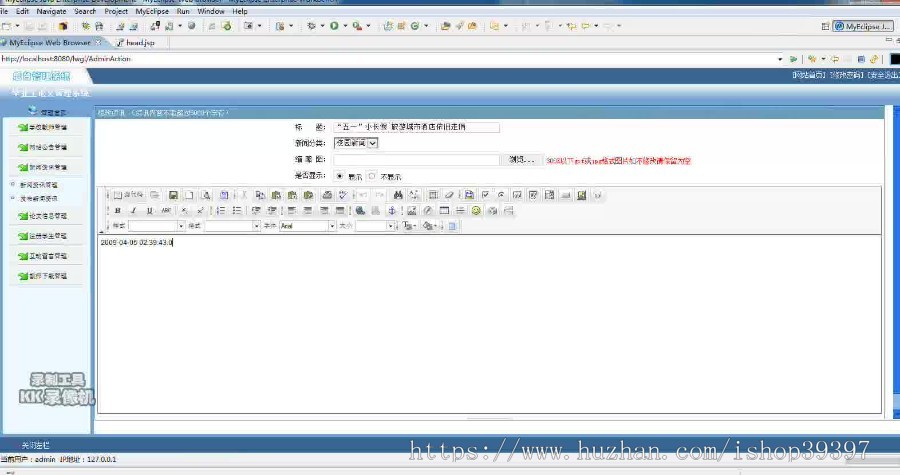The height and width of the screenshot is (475, 900).
Task: Click the green Run icon in Eclipse toolbar
Action: (334, 26)
